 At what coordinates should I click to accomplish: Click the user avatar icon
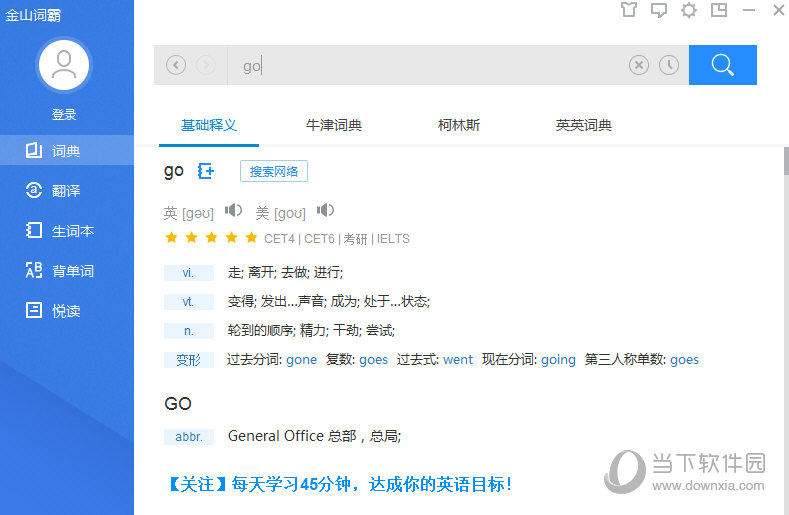(x=64, y=65)
